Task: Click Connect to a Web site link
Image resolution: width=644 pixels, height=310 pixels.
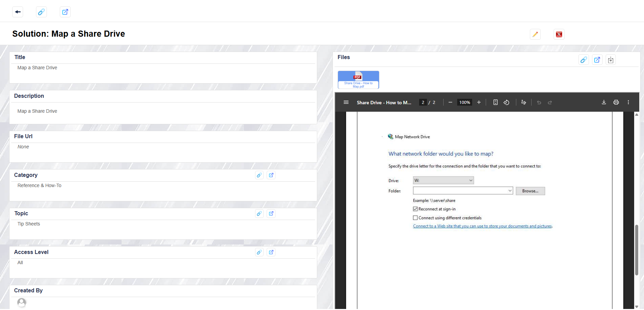Action: (x=482, y=226)
